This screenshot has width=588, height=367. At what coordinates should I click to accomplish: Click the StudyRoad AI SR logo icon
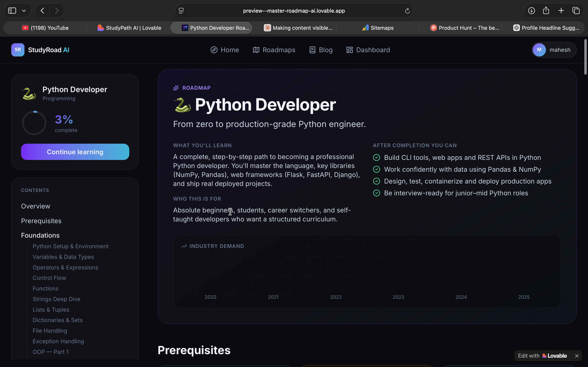[x=18, y=50]
